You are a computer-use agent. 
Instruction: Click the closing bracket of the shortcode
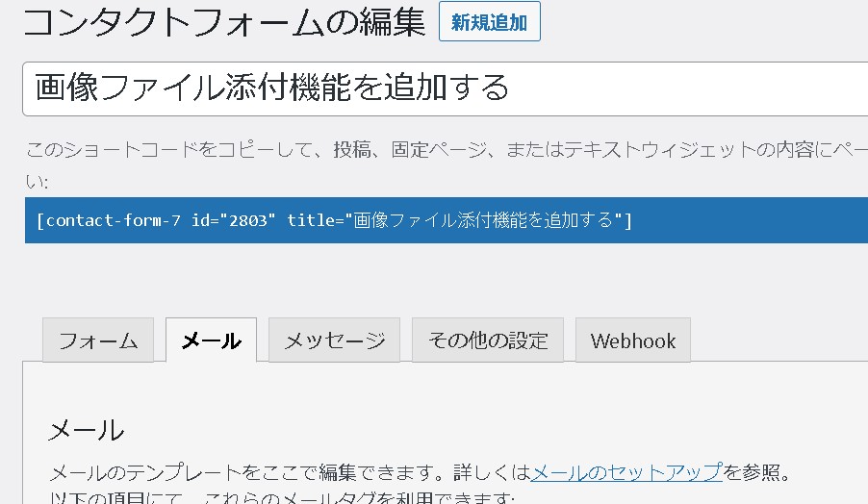[x=628, y=220]
